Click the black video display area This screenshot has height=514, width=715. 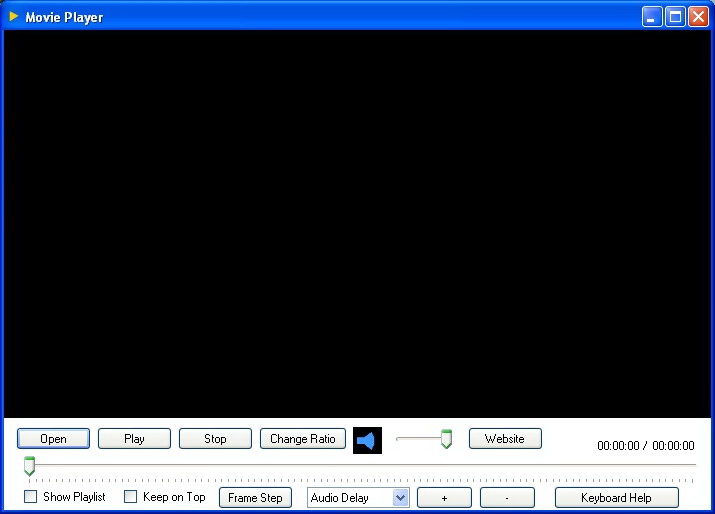[357, 224]
